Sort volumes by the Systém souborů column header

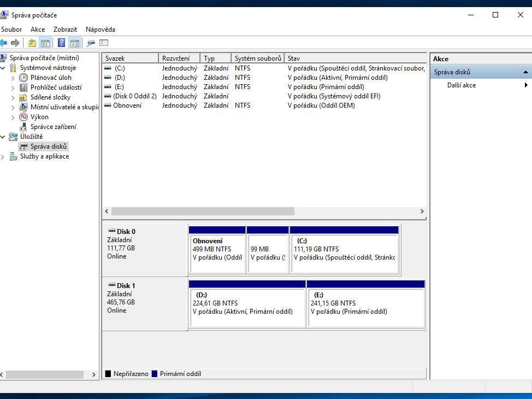[x=258, y=58]
